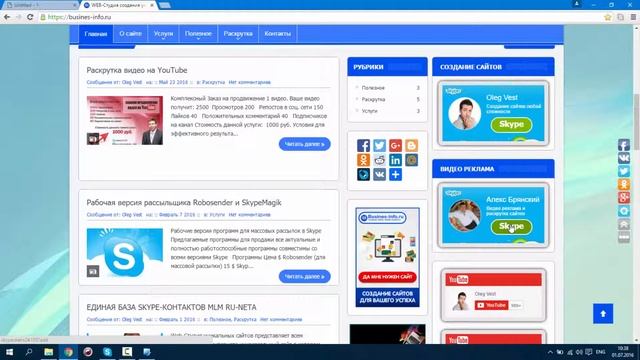Open the Услуги rubric
The height and width of the screenshot is (360, 640).
point(369,111)
